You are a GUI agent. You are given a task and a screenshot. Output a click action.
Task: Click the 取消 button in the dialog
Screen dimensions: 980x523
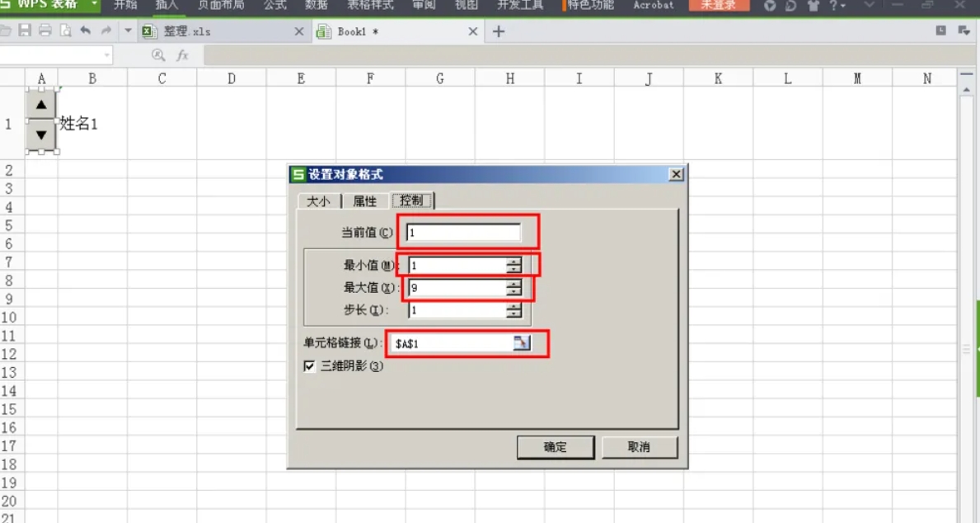[639, 447]
